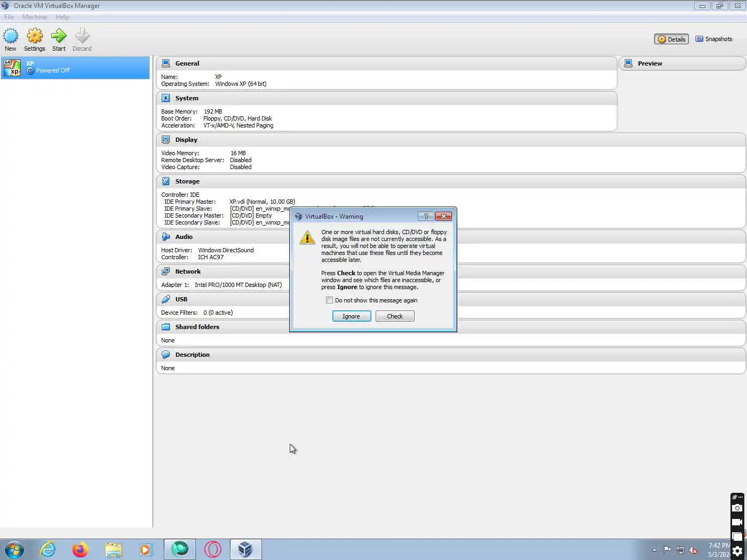Screen dimensions: 747x560
Task: Open Firefox from the taskbar
Action: coord(81,549)
